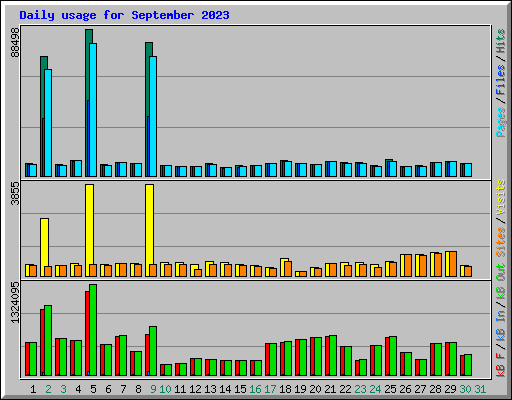
Task: Click green day label 10 on the x-axis
Action: (x=165, y=389)
